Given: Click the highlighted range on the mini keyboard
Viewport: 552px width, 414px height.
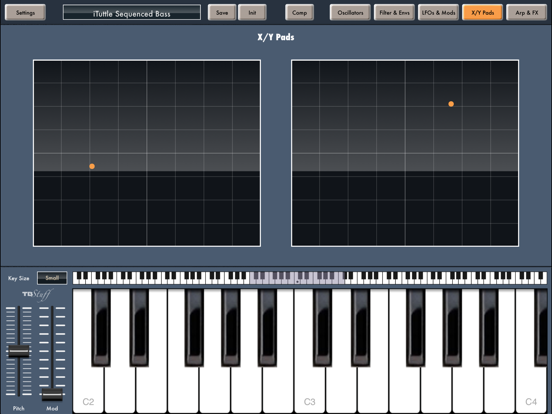Looking at the screenshot, I should pyautogui.click(x=297, y=278).
